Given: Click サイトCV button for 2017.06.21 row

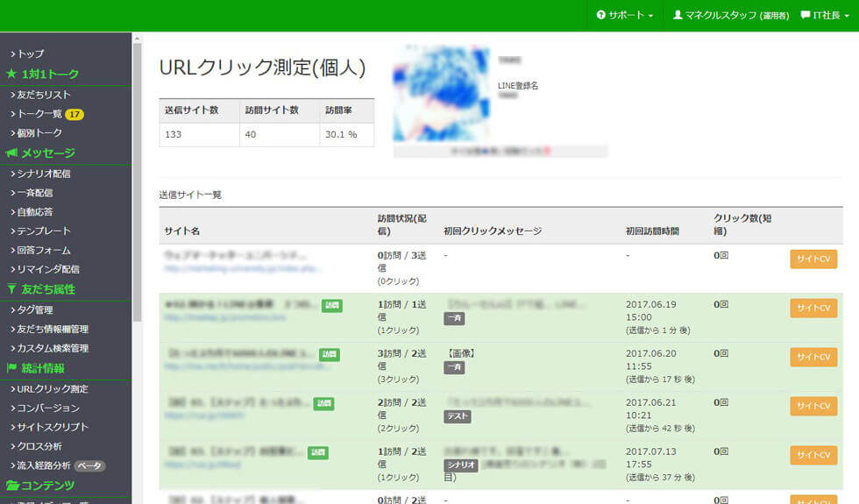Looking at the screenshot, I should point(813,407).
